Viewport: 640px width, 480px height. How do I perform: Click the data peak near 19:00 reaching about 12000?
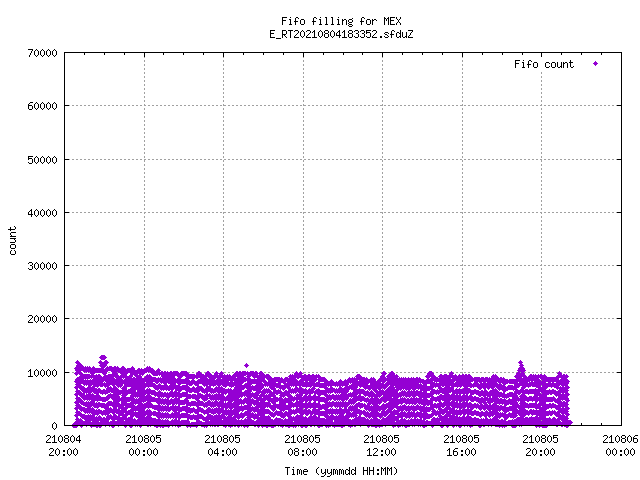click(x=520, y=362)
